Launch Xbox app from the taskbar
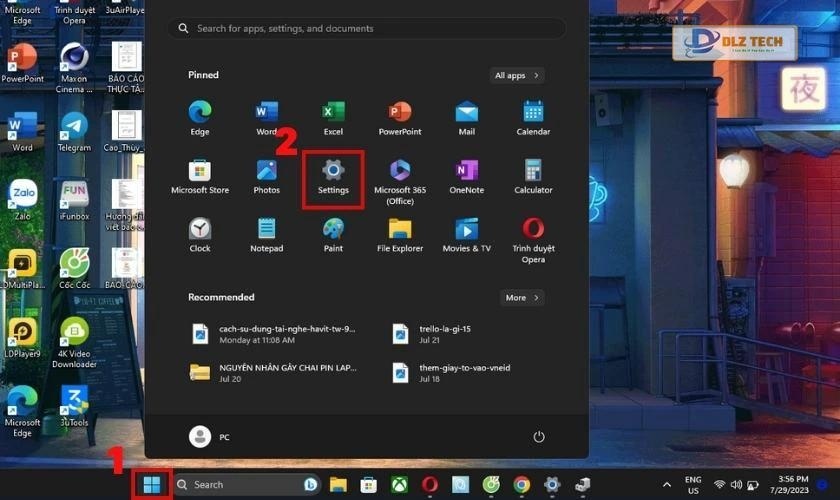This screenshot has width=840, height=500. coord(399,485)
